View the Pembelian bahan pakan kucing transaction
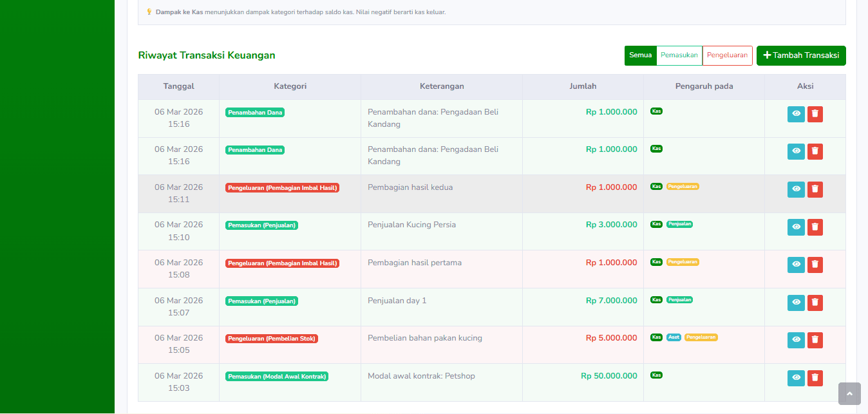 click(796, 340)
